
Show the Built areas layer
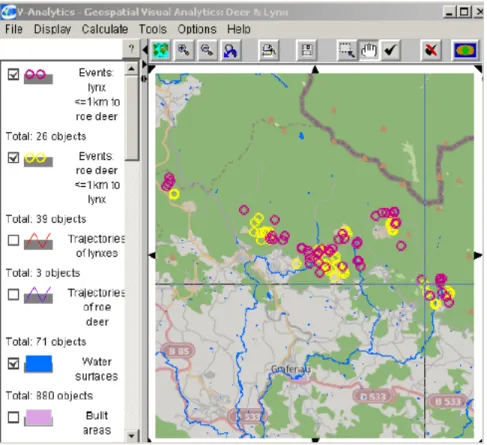(13, 417)
